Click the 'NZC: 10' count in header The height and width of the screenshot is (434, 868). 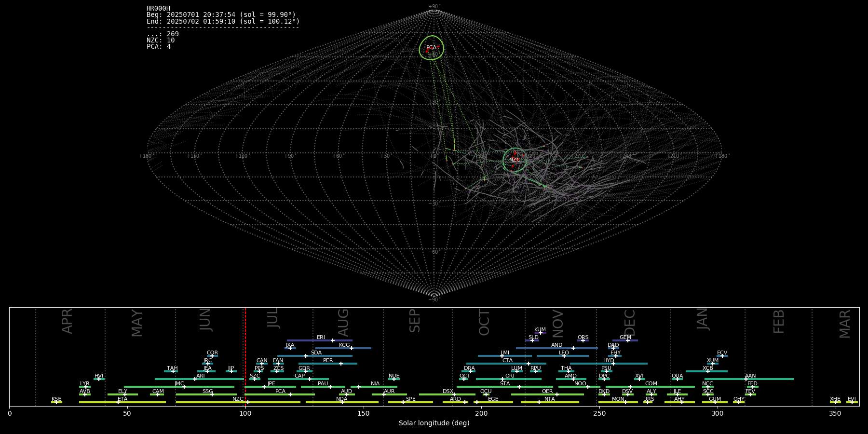coord(161,41)
